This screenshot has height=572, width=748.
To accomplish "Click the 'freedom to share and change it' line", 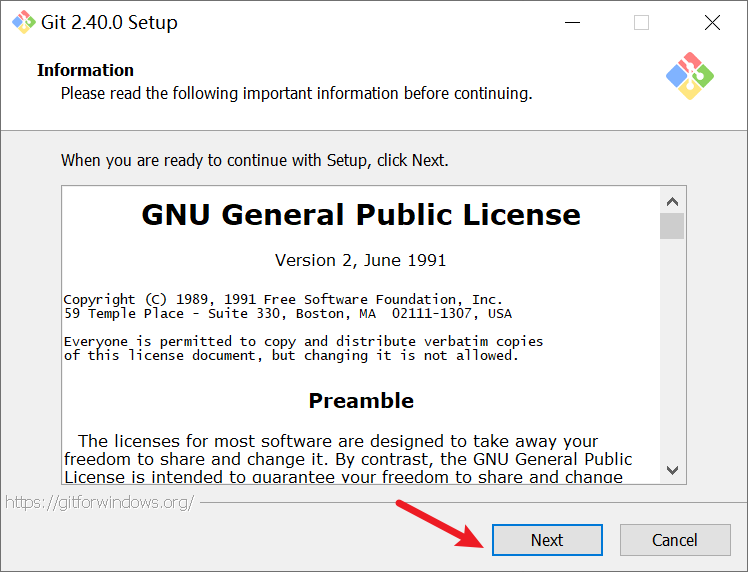I will 348,459.
